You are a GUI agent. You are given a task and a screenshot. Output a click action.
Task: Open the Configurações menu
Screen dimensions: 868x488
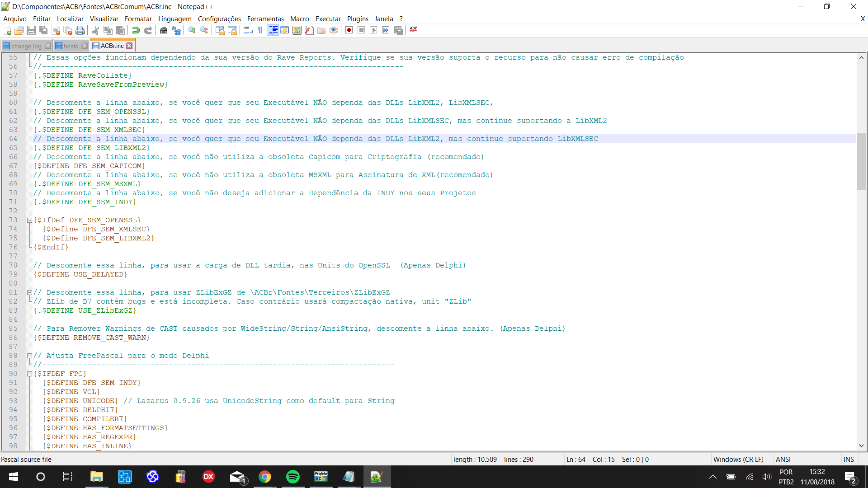219,19
